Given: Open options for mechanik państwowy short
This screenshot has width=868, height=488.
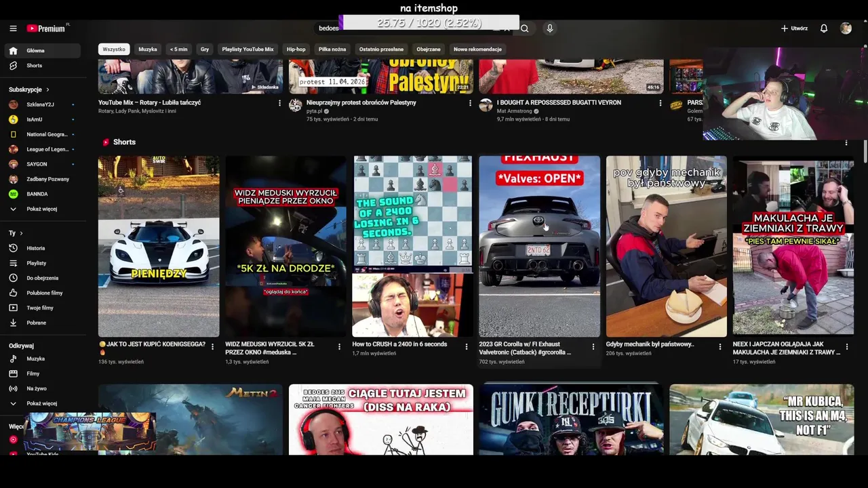Looking at the screenshot, I should coord(719,346).
